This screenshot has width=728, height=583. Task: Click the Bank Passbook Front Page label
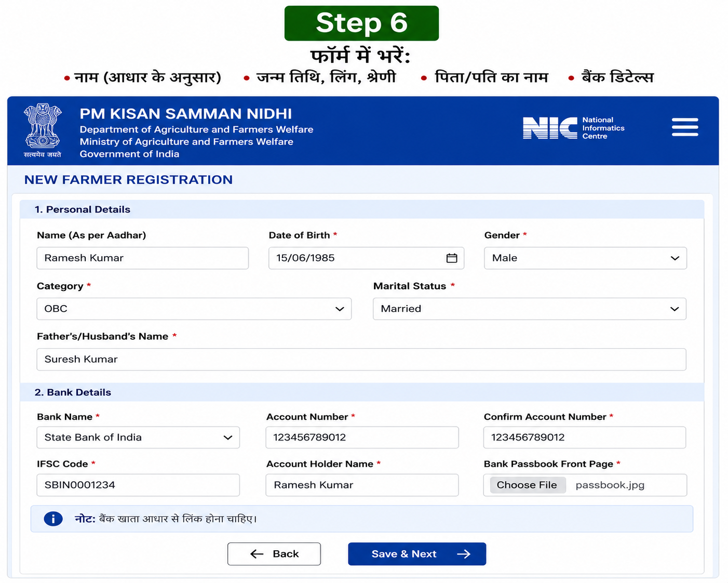click(548, 464)
